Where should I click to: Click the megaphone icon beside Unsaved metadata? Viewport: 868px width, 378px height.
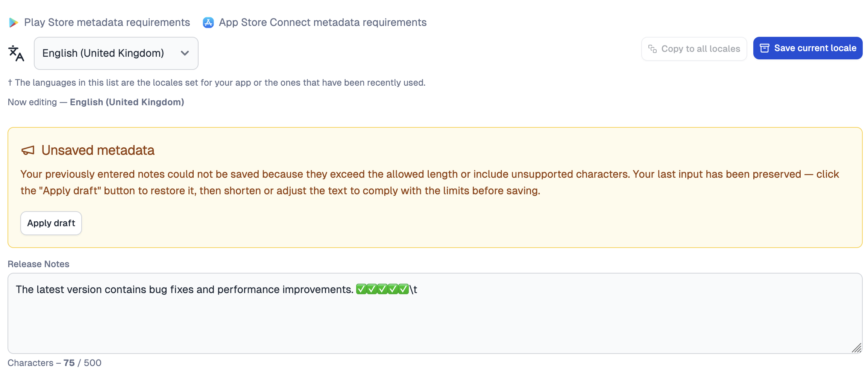[x=28, y=150]
